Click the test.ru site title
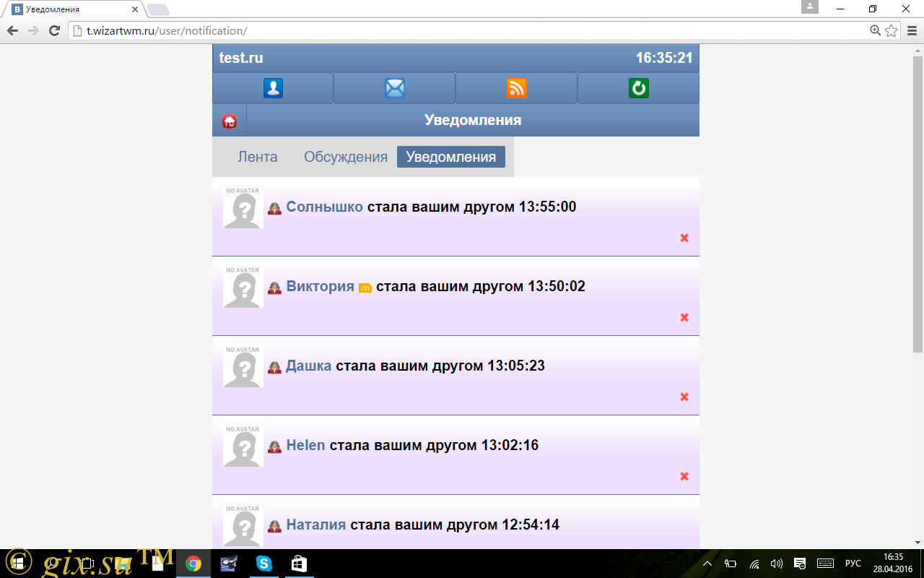The height and width of the screenshot is (578, 924). (241, 58)
